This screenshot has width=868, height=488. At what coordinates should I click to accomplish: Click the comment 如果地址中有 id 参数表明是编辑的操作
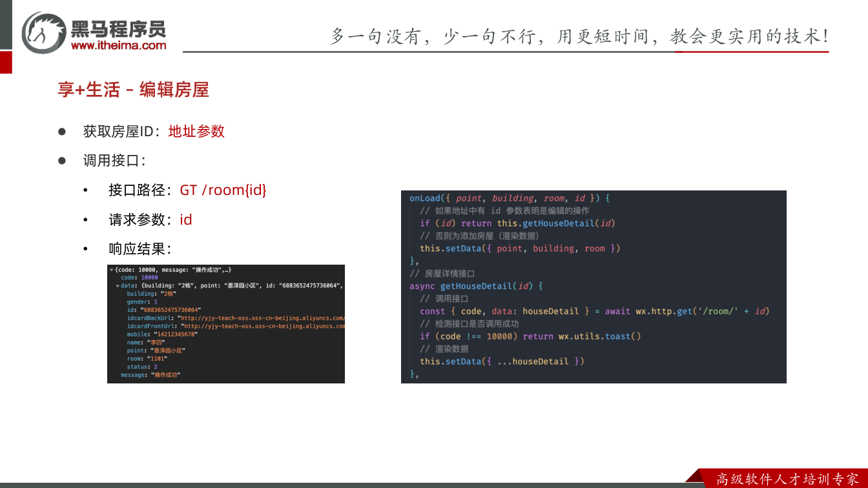pos(504,210)
